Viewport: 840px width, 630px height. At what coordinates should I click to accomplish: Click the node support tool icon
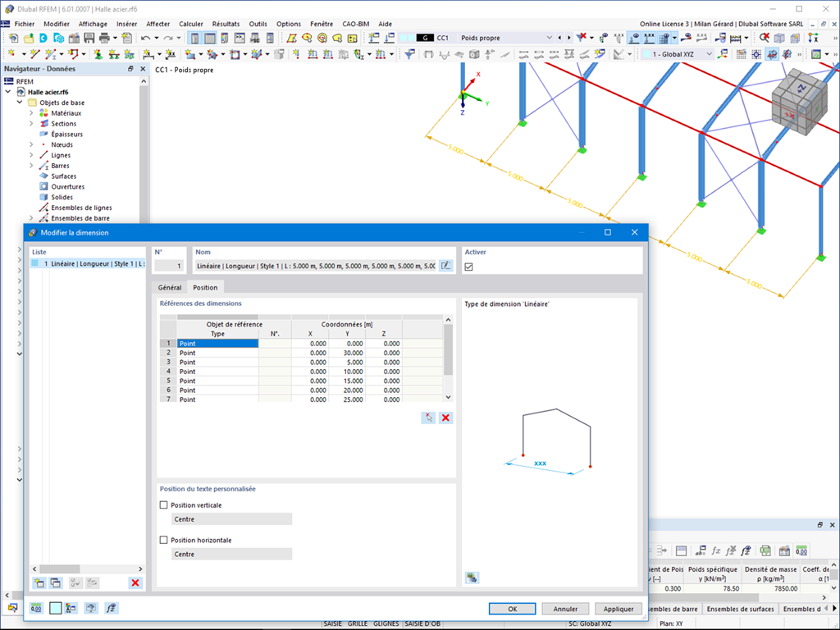(98, 54)
